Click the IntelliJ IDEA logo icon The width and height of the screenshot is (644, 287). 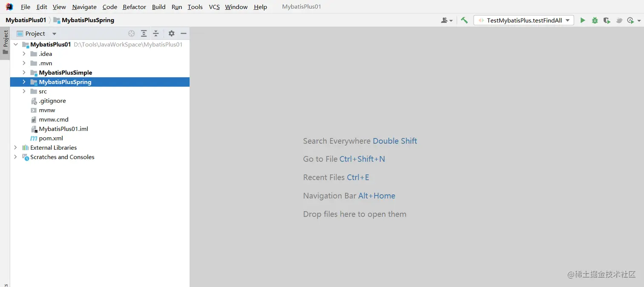point(9,7)
